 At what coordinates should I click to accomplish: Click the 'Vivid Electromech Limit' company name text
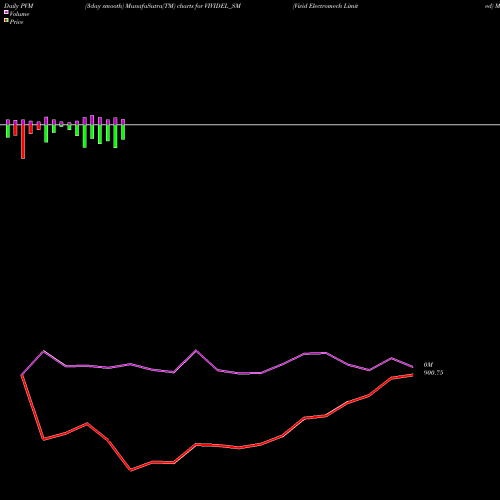(326, 6)
